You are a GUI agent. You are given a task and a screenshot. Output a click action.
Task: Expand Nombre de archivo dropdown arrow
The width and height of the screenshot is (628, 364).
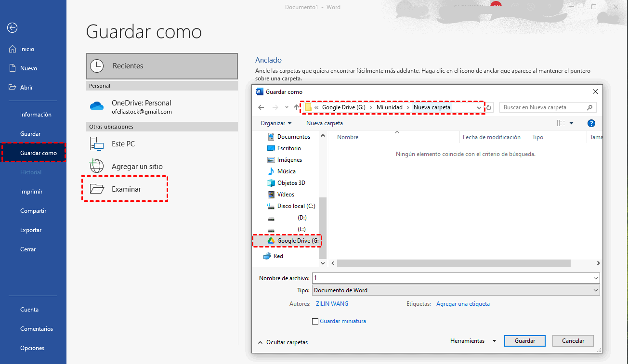click(x=596, y=278)
